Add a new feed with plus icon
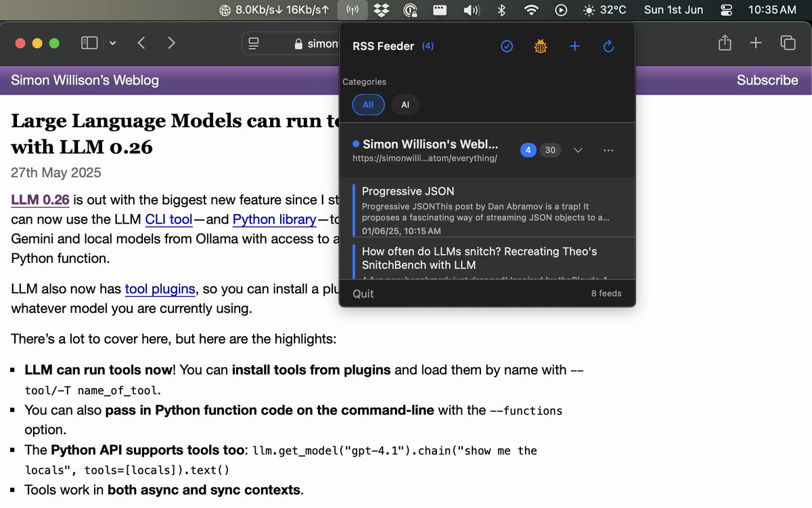Image resolution: width=812 pixels, height=508 pixels. tap(574, 46)
